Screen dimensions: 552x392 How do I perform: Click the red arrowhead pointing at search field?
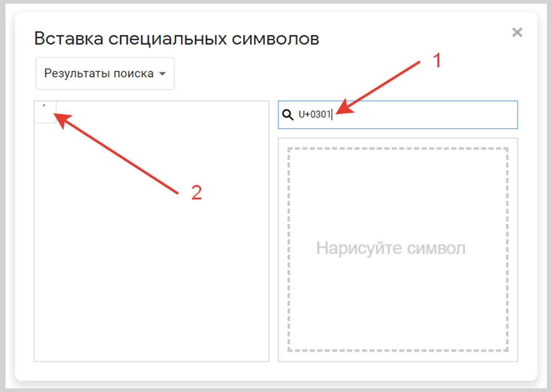pyautogui.click(x=344, y=108)
